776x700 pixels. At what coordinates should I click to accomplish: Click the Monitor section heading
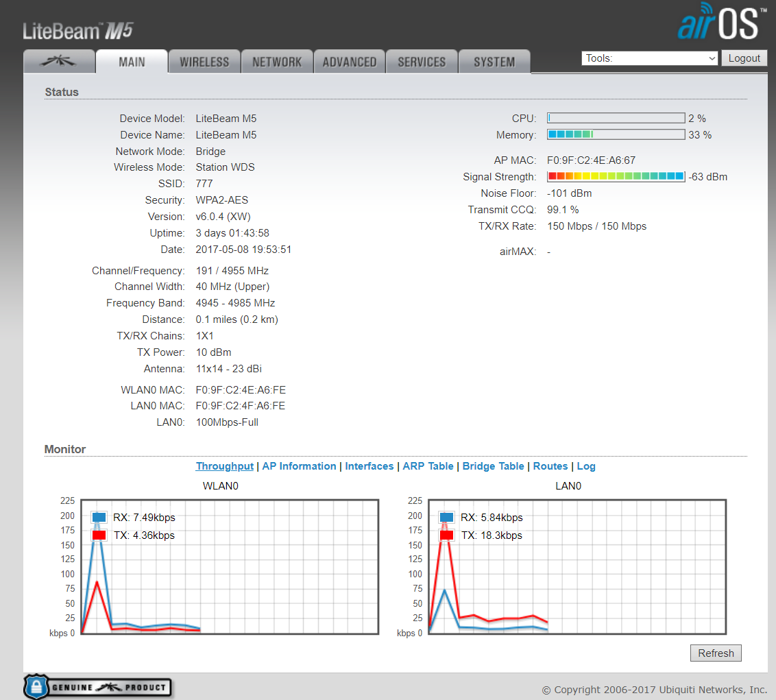pos(65,449)
